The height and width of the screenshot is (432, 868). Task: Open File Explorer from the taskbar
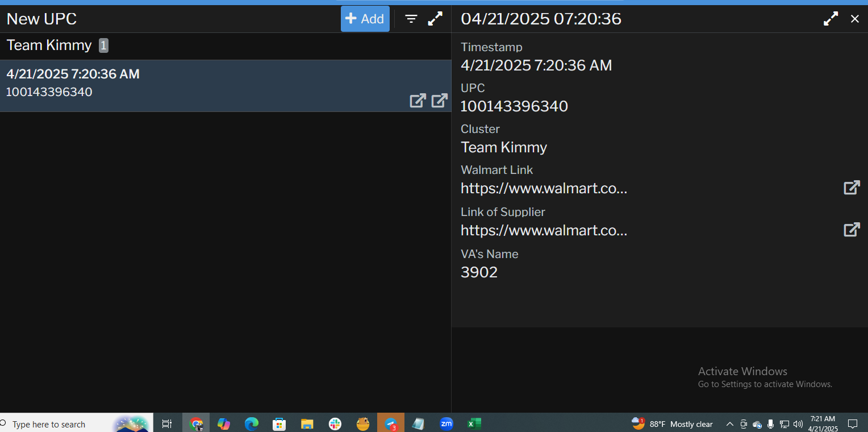(307, 423)
